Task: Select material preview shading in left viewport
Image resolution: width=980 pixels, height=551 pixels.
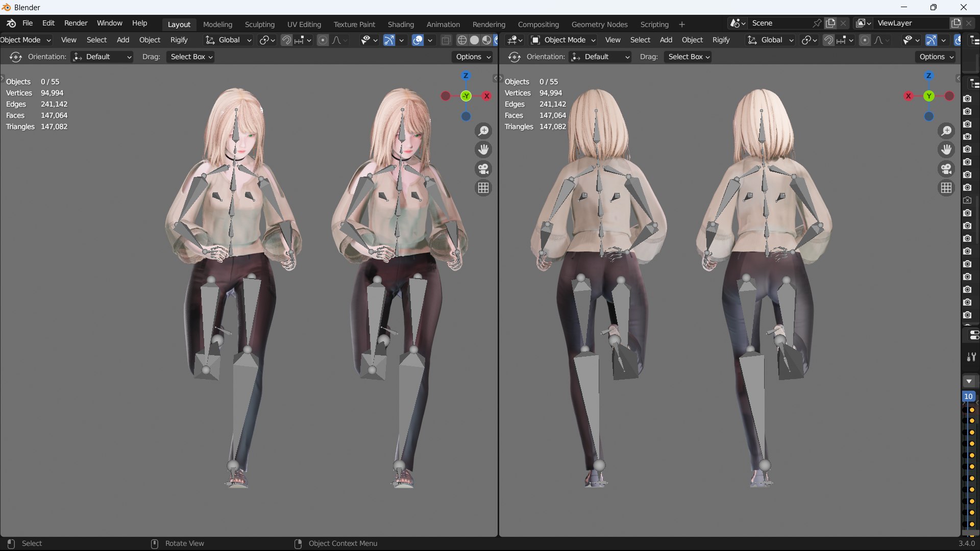Action: (486, 40)
